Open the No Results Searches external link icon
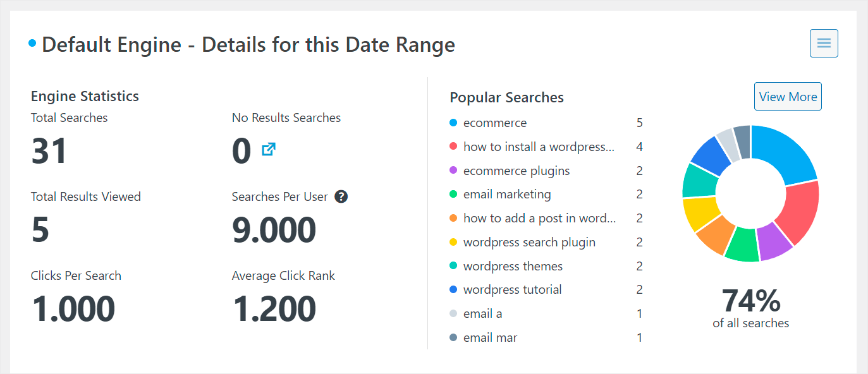 point(269,150)
